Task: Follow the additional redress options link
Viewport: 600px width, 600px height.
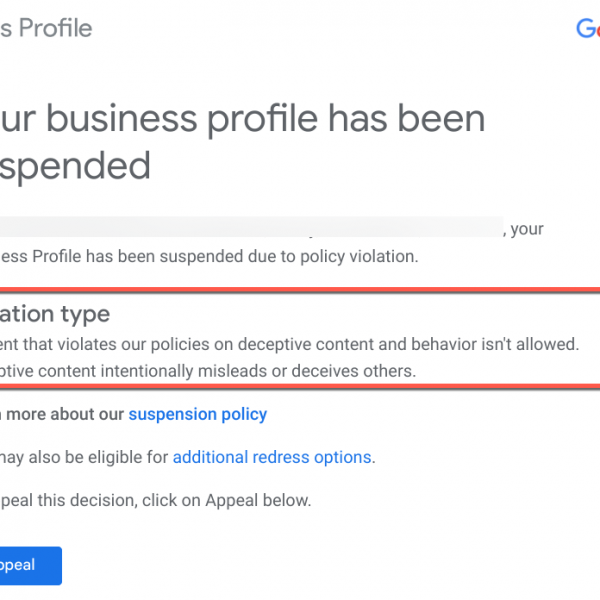Action: pyautogui.click(x=272, y=457)
